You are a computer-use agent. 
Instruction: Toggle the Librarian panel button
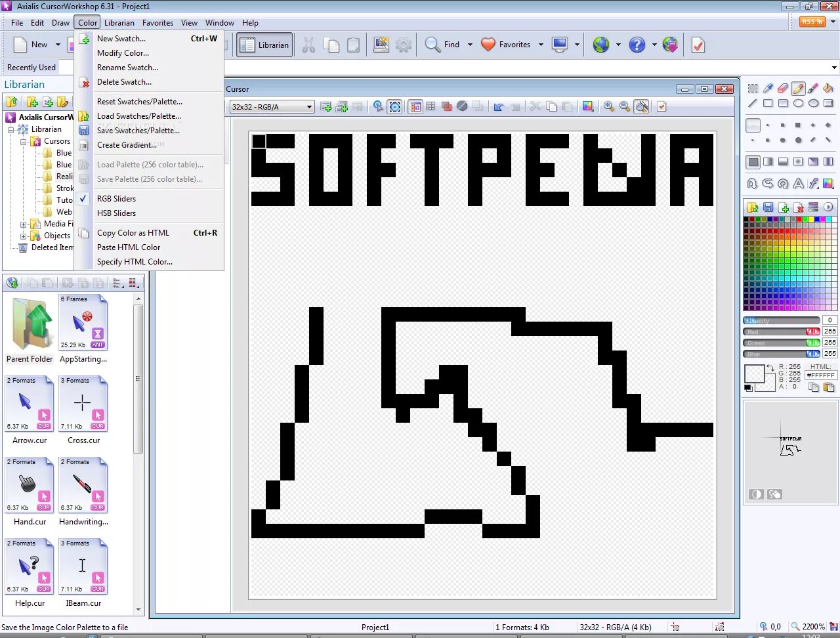pos(264,45)
